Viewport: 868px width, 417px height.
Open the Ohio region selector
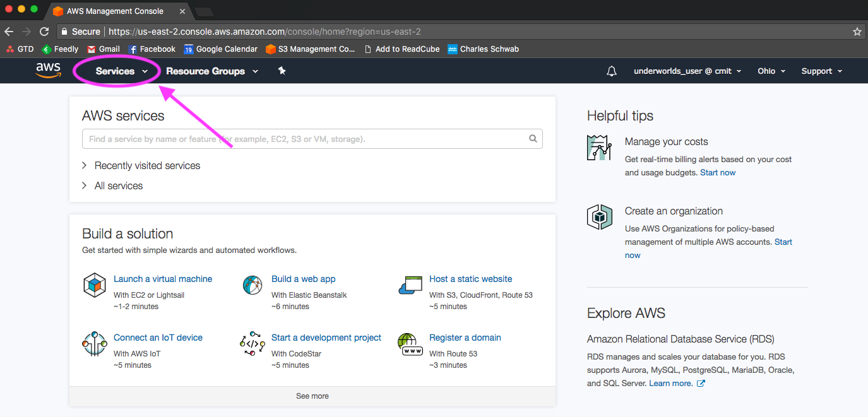click(771, 71)
